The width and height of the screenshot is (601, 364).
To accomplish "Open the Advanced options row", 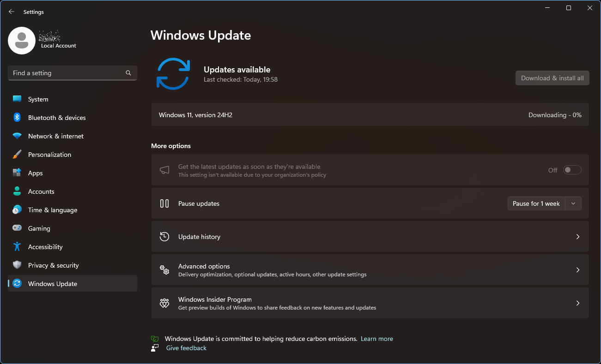I will click(370, 270).
